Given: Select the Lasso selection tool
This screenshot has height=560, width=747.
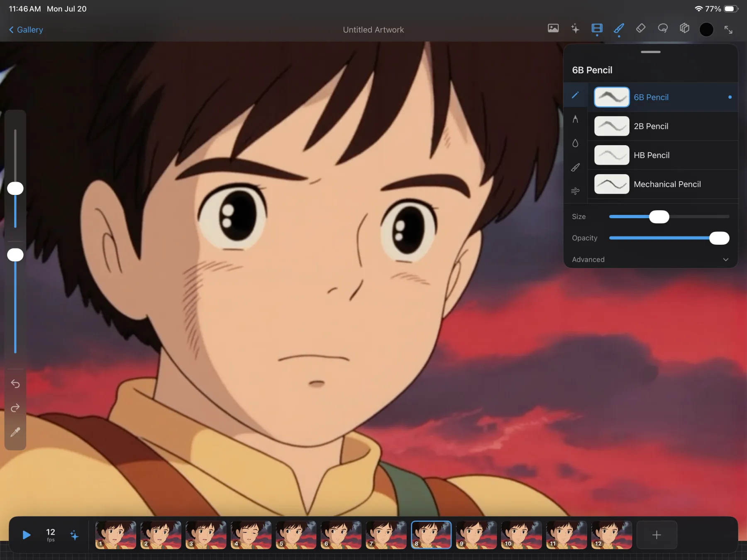Looking at the screenshot, I should click(663, 28).
